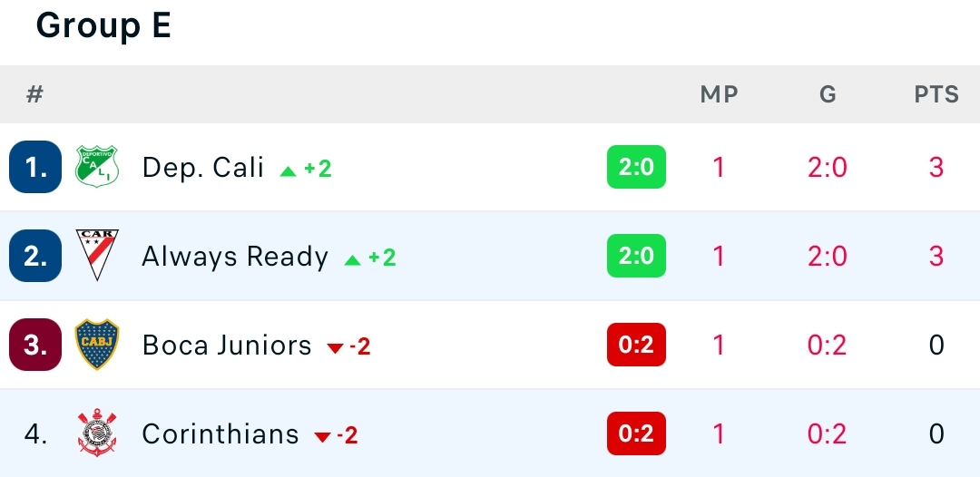Click Dep. Cali's green 2:0 result badge
Viewport: 980px width, 477px height.
click(x=636, y=167)
